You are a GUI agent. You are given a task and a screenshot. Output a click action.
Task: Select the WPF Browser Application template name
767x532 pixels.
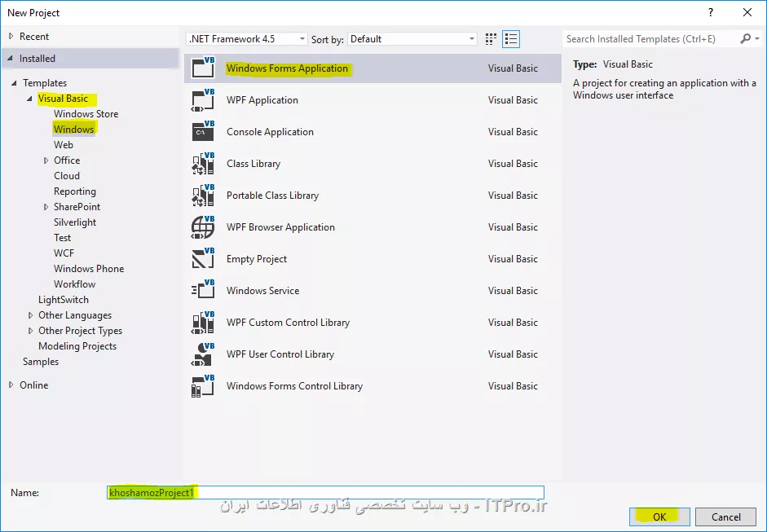coord(280,226)
